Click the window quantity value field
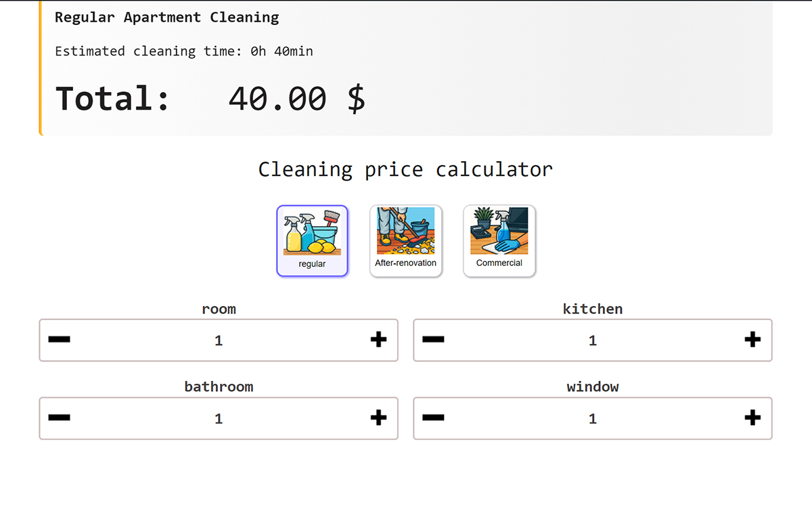 tap(593, 419)
